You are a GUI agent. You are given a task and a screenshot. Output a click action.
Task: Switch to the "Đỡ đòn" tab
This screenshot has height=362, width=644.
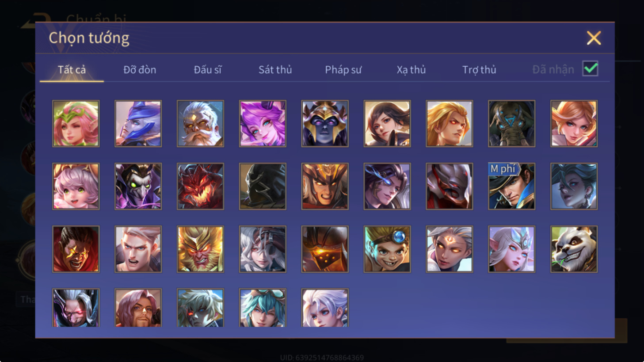pyautogui.click(x=140, y=69)
